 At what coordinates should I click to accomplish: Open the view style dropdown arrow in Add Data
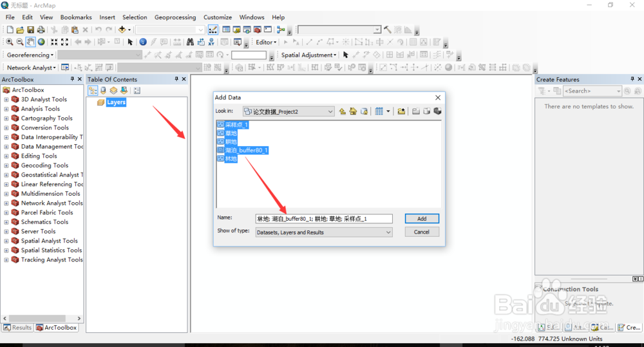tap(388, 111)
